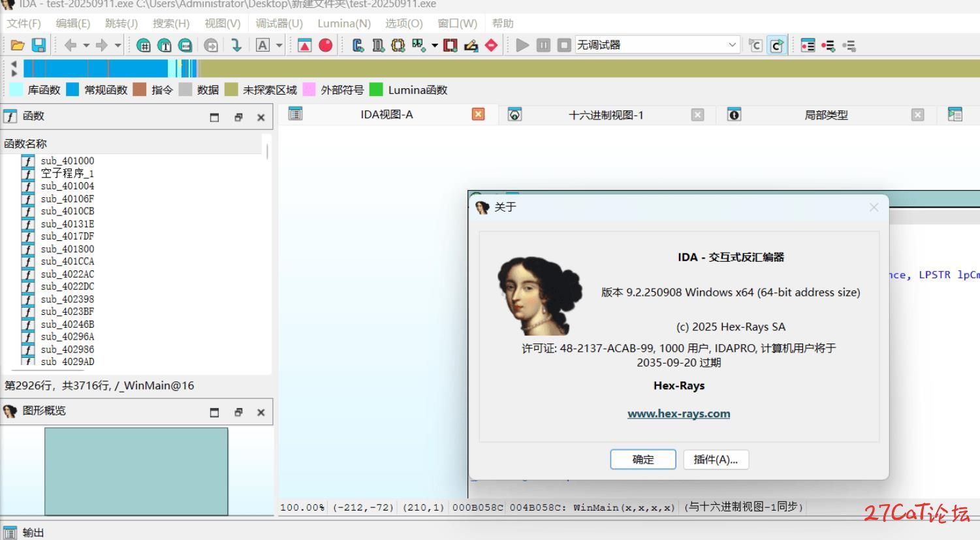Open the www.hex-rays.com link
Screen dimensions: 980x540
678,413
